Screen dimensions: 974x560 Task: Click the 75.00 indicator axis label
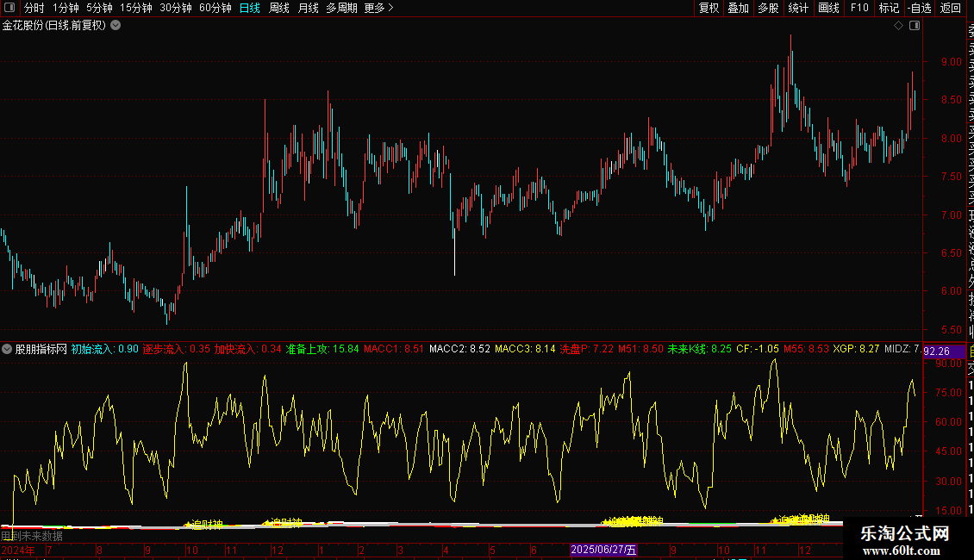pyautogui.click(x=949, y=392)
